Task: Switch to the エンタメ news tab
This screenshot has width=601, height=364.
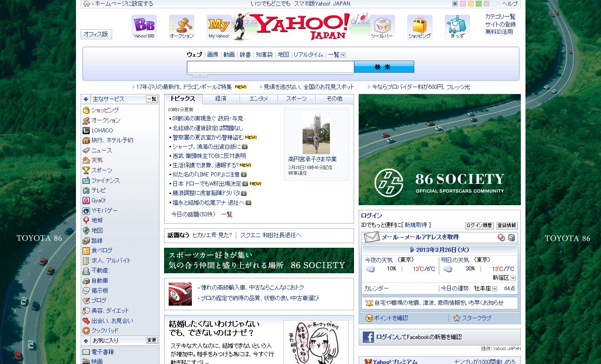Action: [x=259, y=99]
